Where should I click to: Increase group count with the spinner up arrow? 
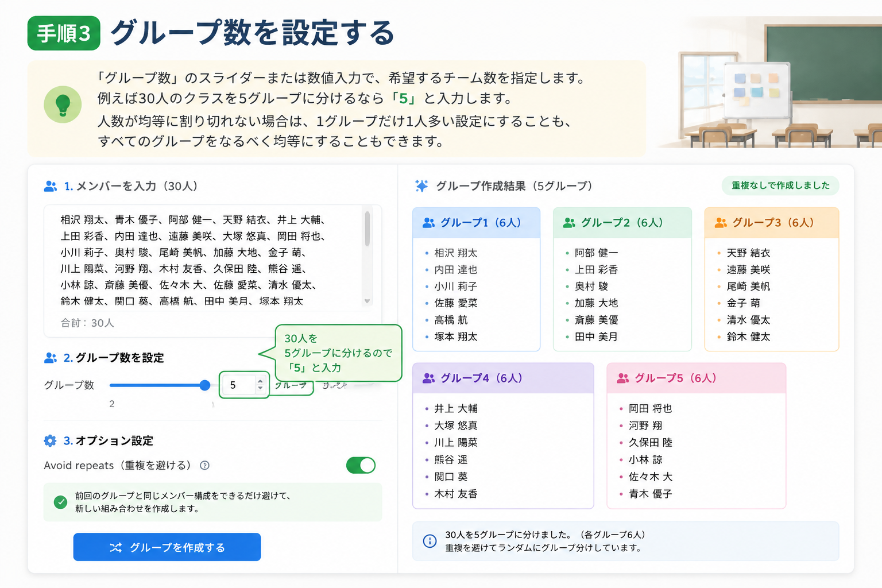click(260, 381)
